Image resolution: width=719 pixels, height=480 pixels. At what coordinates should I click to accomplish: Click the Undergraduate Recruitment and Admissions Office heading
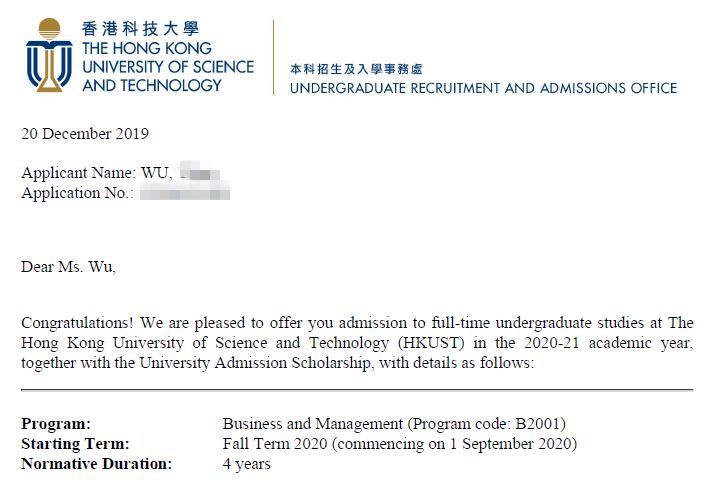point(483,88)
